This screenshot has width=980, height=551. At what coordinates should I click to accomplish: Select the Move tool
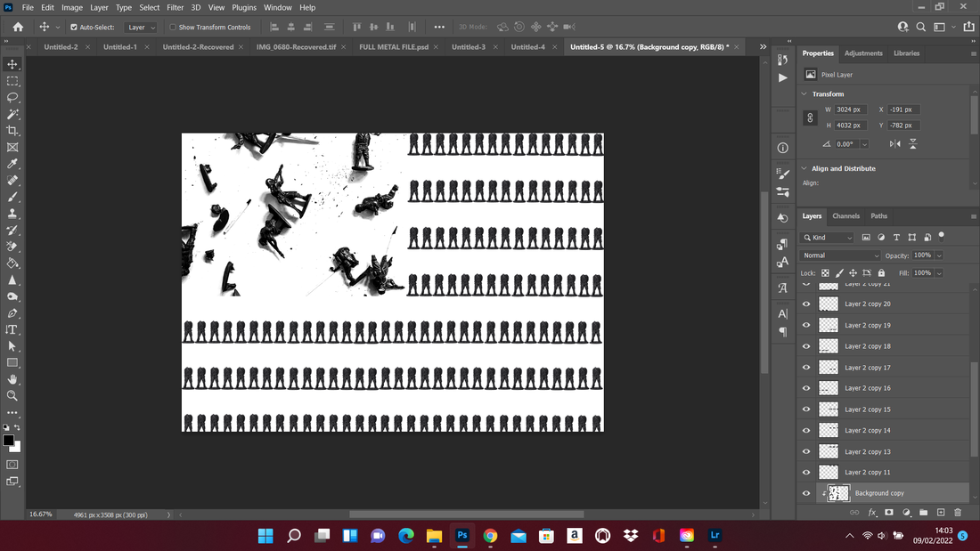coord(12,64)
